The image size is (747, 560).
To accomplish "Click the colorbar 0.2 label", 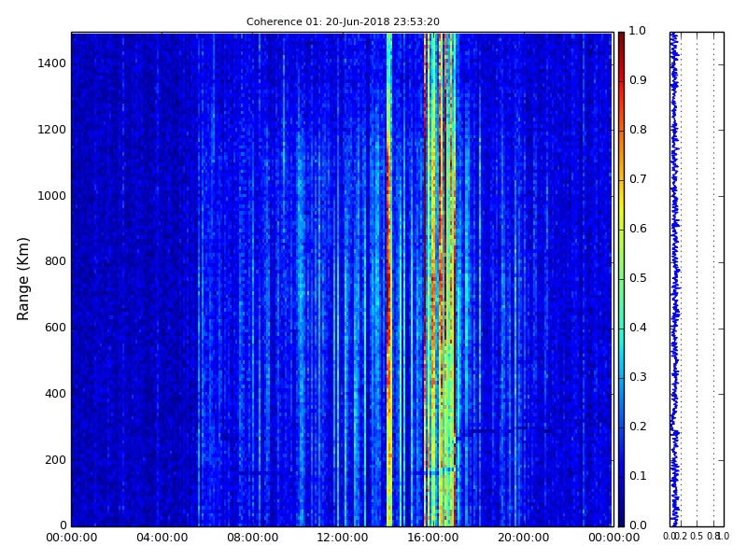I will coord(638,427).
